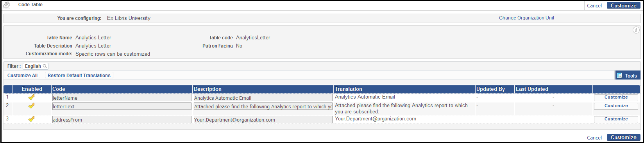This screenshot has width=644, height=143.
Task: Click the Analytics Automatic Email description field
Action: pyautogui.click(x=263, y=98)
